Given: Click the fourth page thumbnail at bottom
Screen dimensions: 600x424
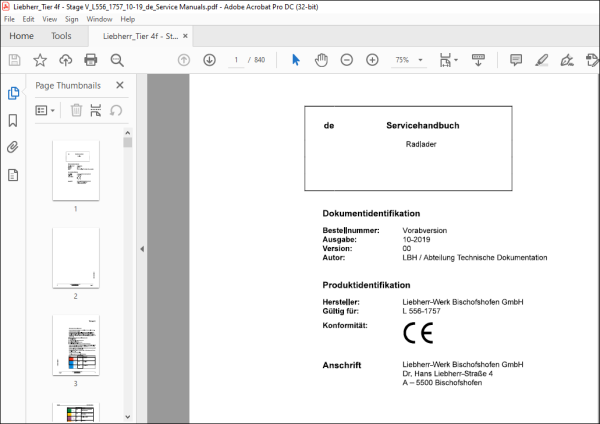Looking at the screenshot, I should pyautogui.click(x=76, y=413).
